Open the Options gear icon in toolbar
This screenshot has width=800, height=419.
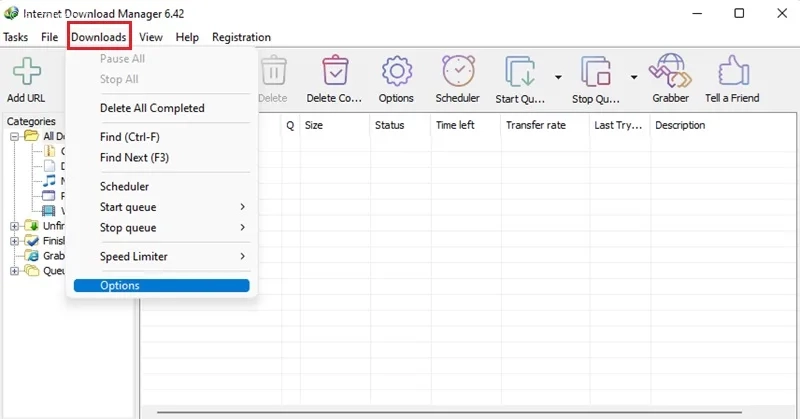396,71
